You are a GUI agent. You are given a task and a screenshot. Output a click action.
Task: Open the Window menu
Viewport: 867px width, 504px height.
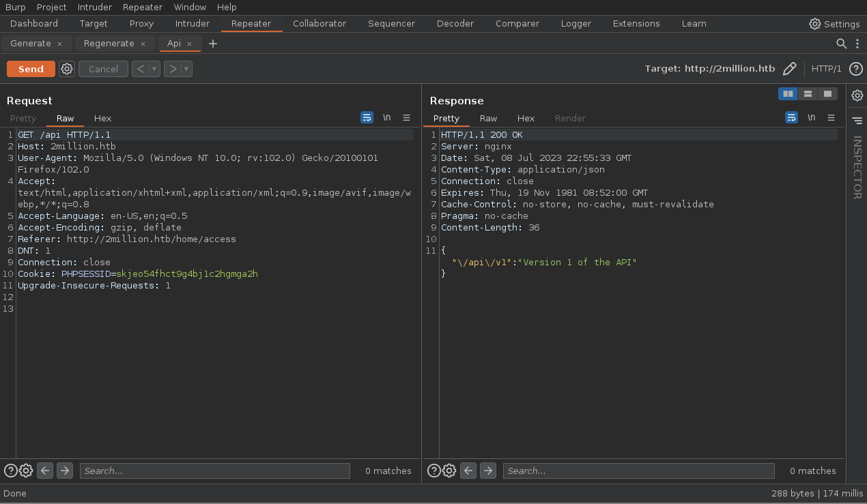click(190, 7)
